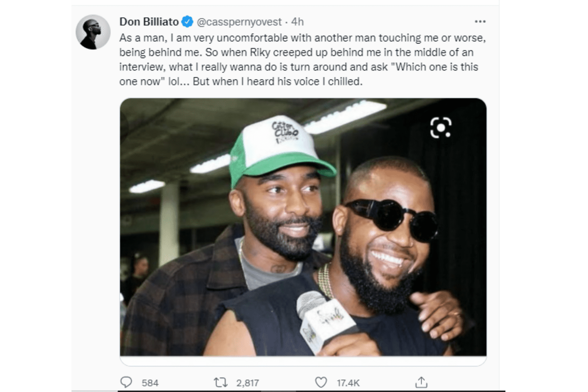The width and height of the screenshot is (588, 392).
Task: Click the 584 replies count
Action: (x=150, y=383)
